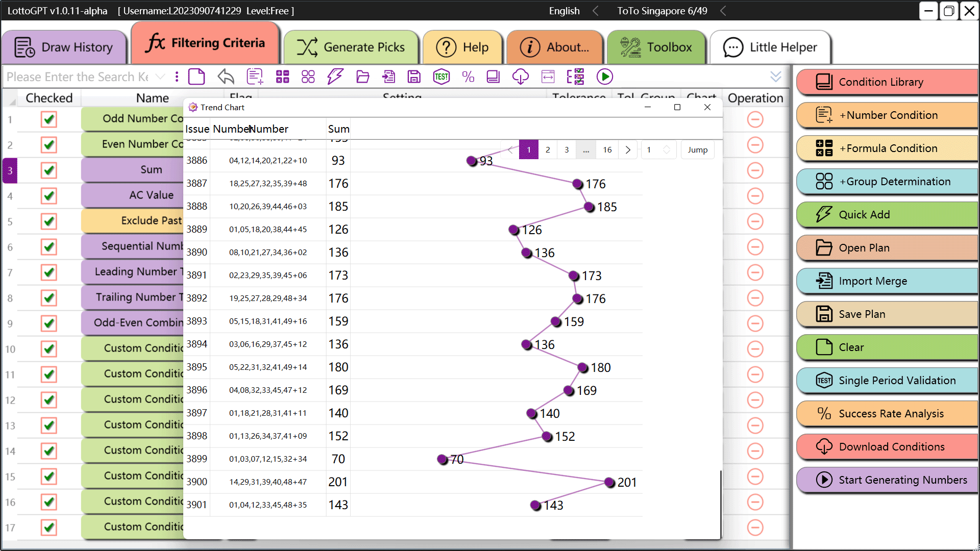This screenshot has width=980, height=551.
Task: Click the +Number Condition button
Action: [x=887, y=115]
